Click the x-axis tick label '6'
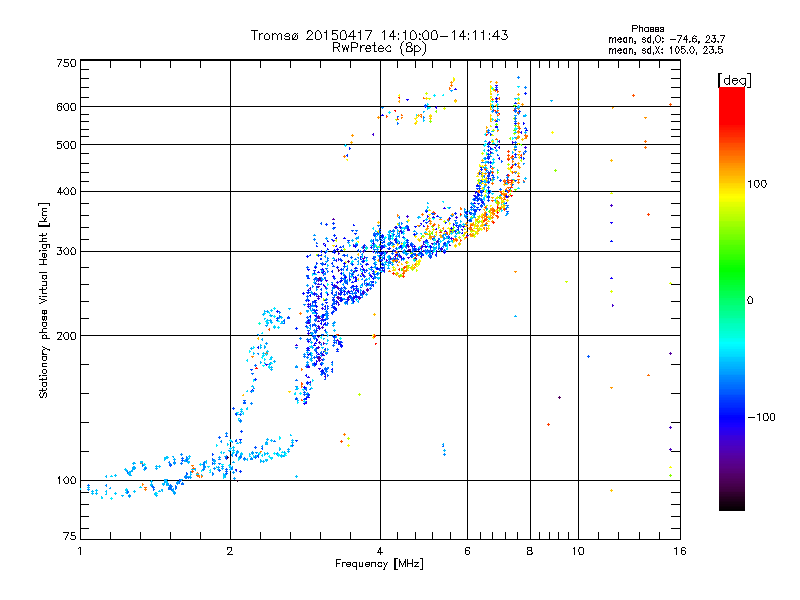Screen dimensions: 800x600 pos(467,551)
